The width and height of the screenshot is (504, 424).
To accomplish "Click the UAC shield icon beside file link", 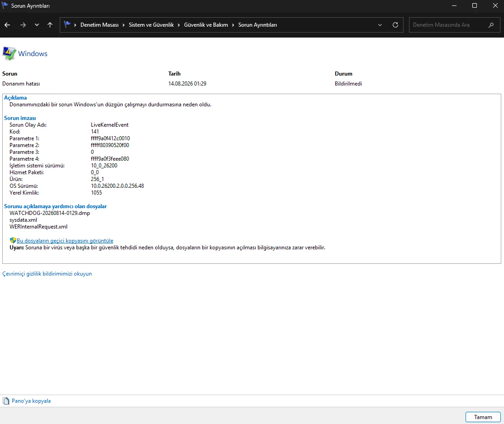I will [13, 240].
